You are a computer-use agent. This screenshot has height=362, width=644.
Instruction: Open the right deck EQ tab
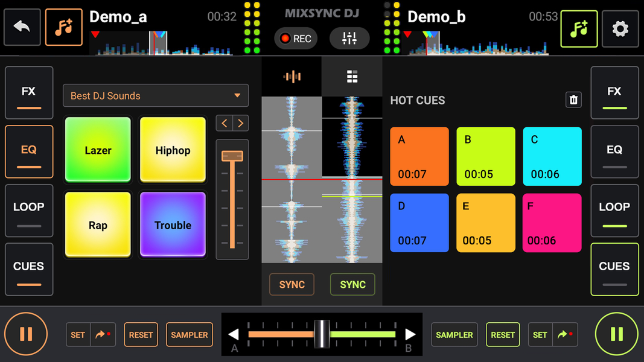coord(614,151)
